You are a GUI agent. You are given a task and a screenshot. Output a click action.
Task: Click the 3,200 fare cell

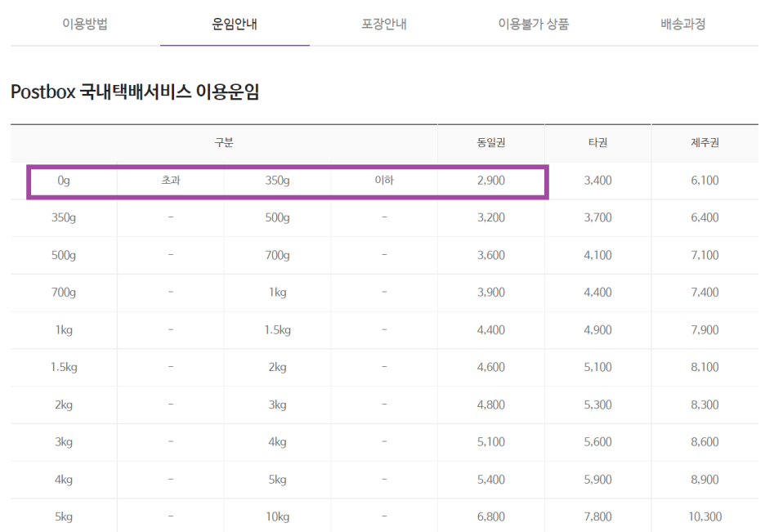click(491, 217)
